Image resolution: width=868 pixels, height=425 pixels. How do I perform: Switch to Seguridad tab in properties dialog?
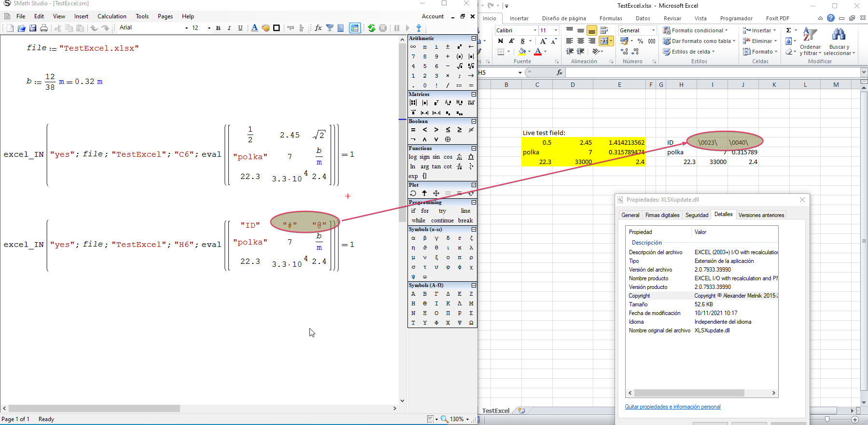click(697, 215)
